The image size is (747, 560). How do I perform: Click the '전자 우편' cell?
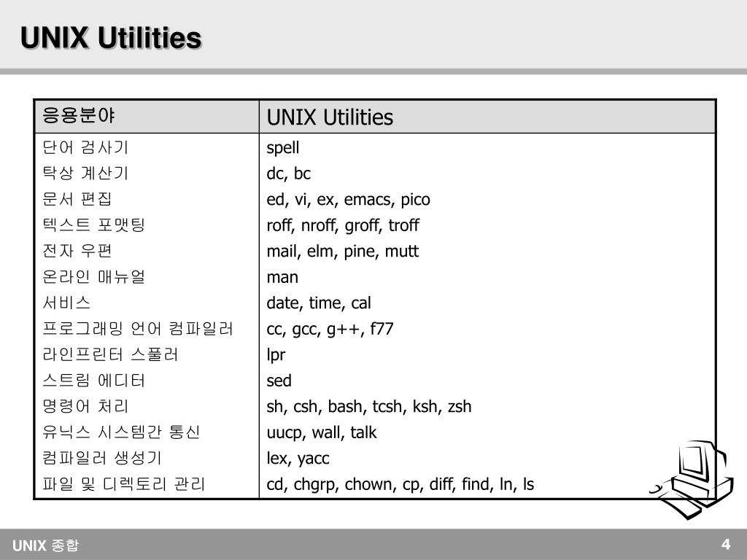click(x=77, y=251)
